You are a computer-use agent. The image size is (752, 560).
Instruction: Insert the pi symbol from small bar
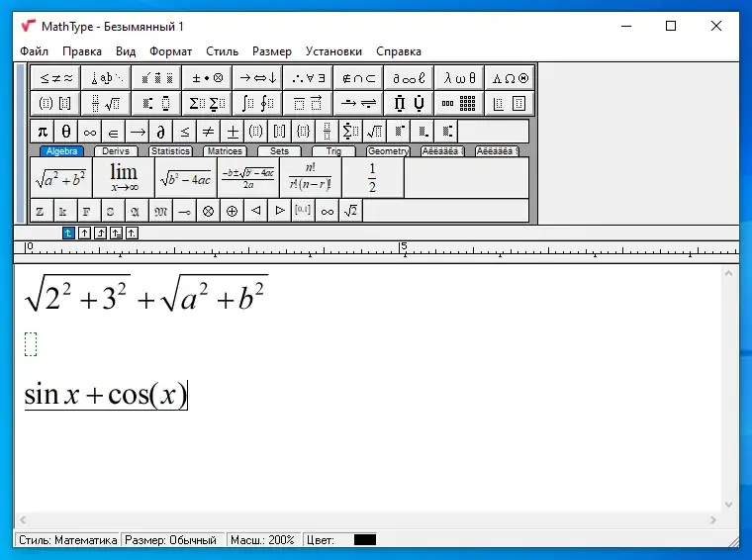43,131
